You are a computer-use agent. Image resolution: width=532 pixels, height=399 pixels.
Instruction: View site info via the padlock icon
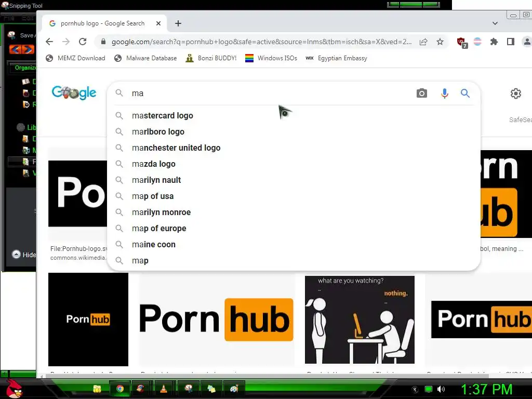pyautogui.click(x=103, y=42)
